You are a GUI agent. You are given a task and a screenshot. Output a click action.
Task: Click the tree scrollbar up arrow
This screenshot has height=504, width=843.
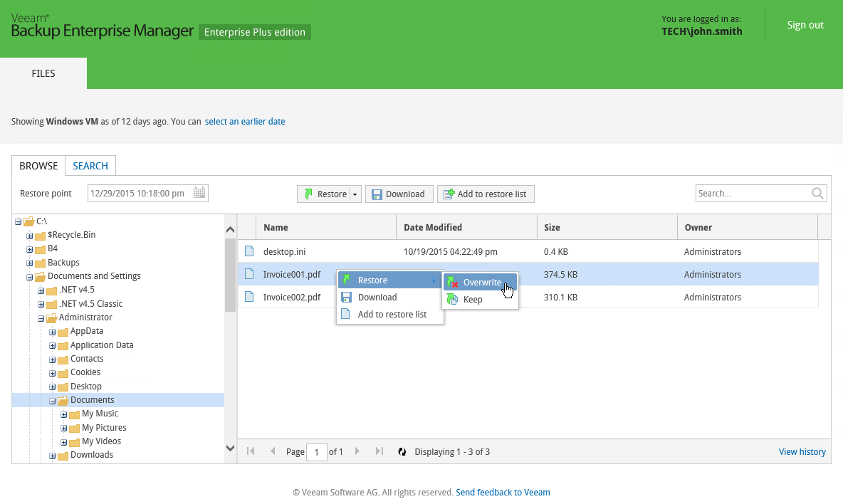pos(230,229)
